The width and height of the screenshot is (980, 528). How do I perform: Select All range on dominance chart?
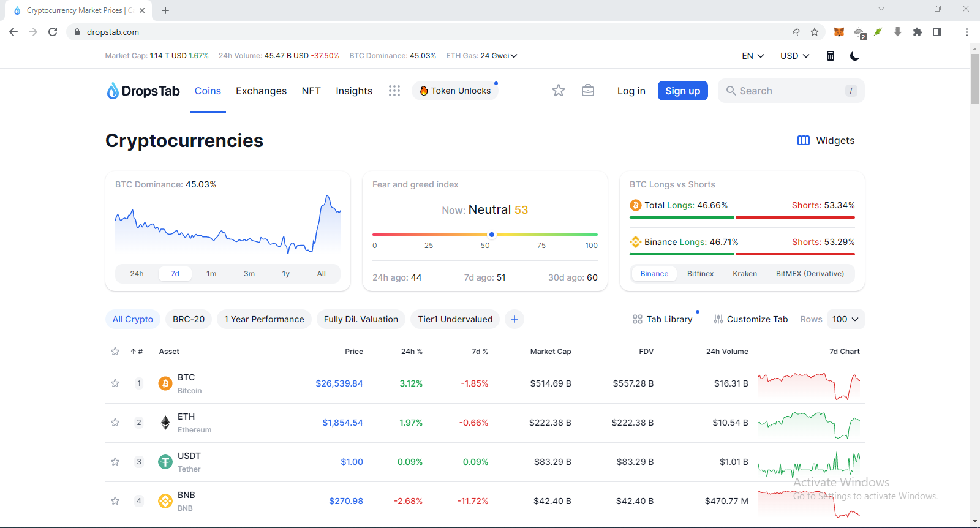click(322, 274)
